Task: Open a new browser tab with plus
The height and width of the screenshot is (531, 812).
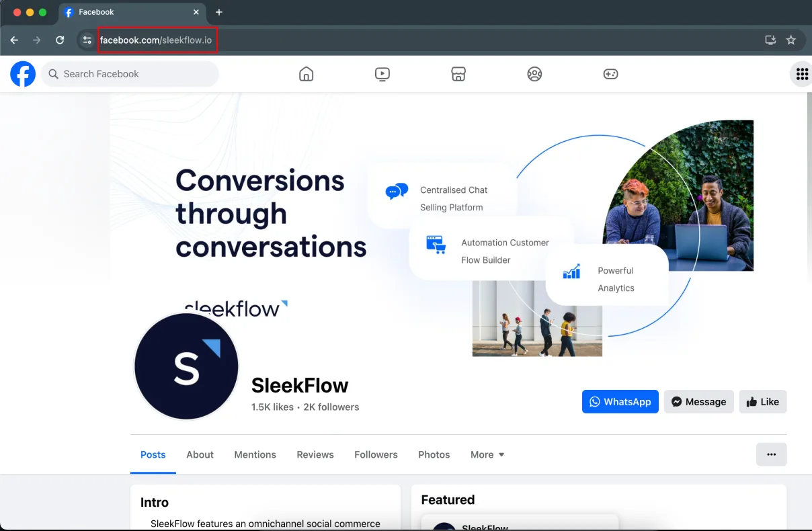Action: [x=219, y=12]
